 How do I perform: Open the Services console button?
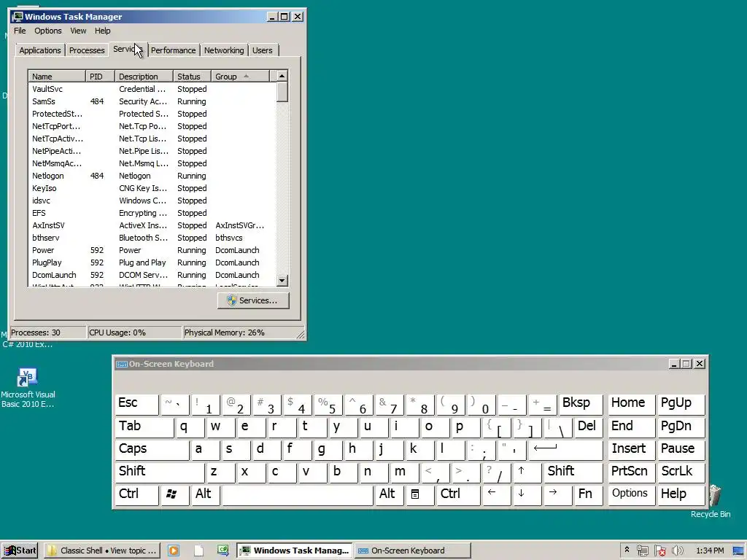[253, 300]
